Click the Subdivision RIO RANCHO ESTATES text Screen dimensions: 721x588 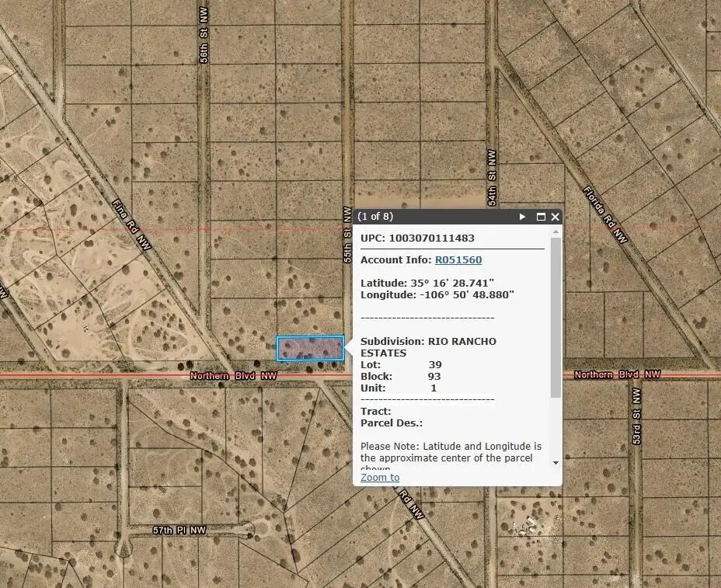[x=428, y=346]
